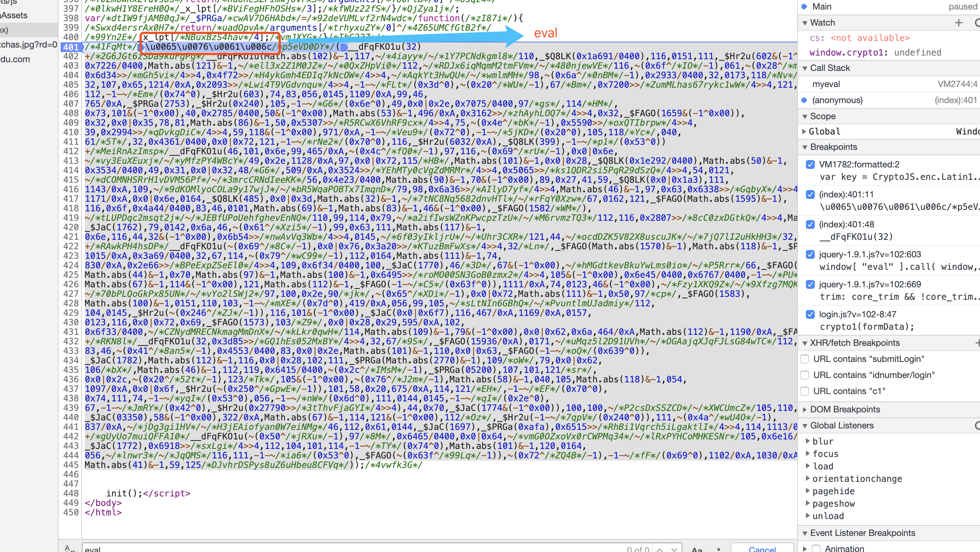The image size is (980, 552).
Task: Uncheck the (index):401:48 breakpoint
Action: [x=810, y=224]
